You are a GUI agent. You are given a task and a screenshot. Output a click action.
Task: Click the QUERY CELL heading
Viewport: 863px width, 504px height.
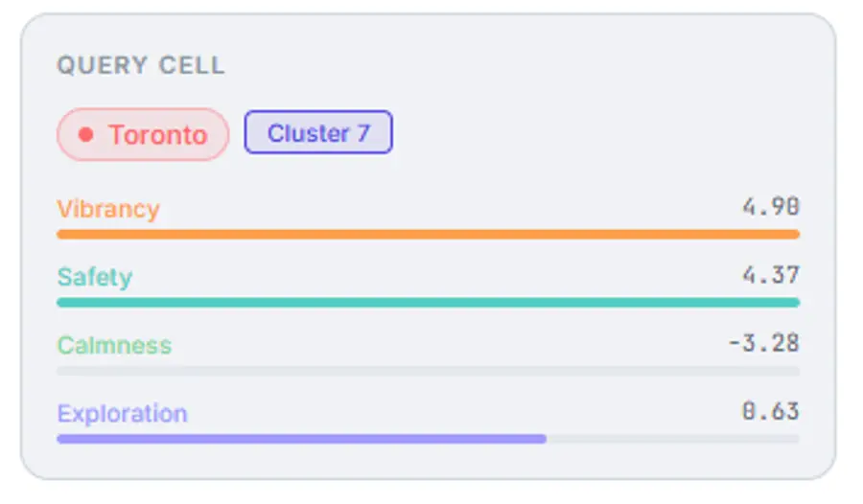coord(140,65)
